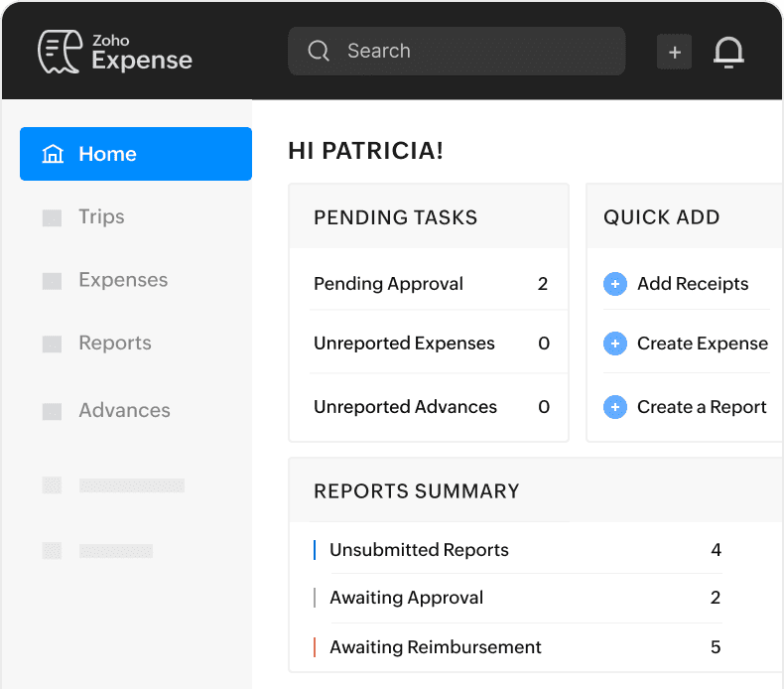Click the magnifier icon in search bar
784x689 pixels.
(319, 51)
